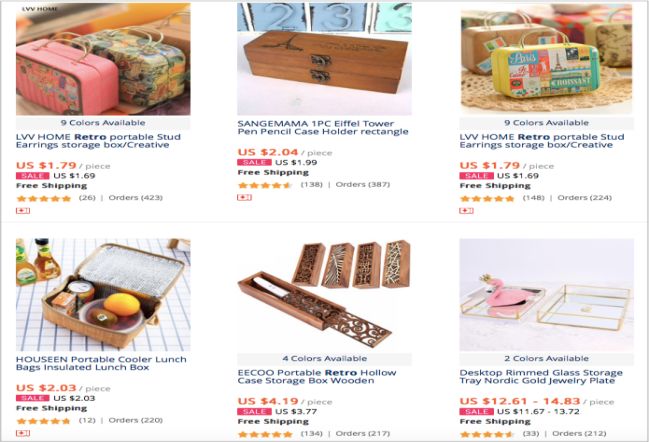Open the HOUSEEN Portable Cooler Lunch Bags link
The image size is (649, 442).
pos(101,363)
